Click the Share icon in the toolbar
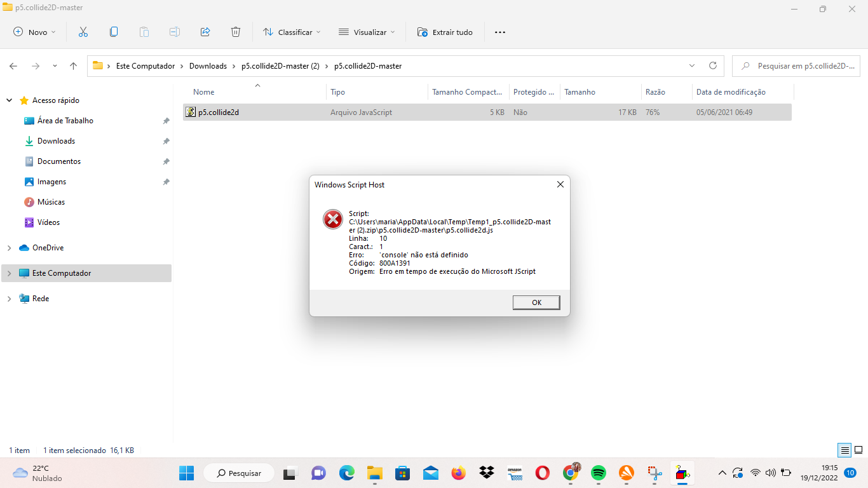This screenshot has width=868, height=488. tap(205, 32)
